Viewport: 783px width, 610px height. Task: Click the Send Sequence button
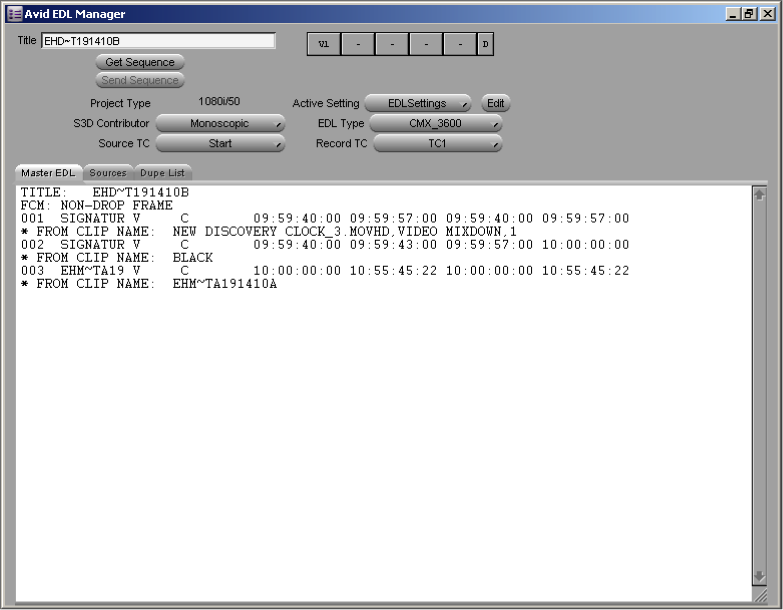pos(140,80)
